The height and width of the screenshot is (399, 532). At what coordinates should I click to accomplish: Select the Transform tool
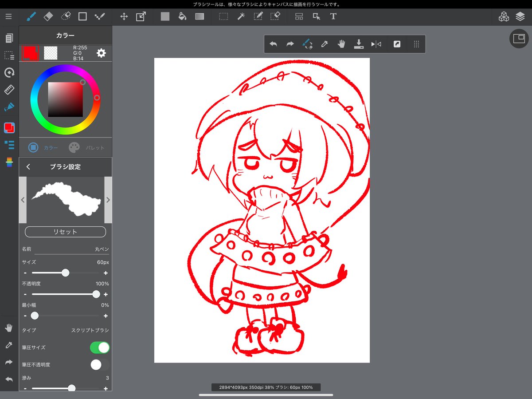pyautogui.click(x=141, y=16)
